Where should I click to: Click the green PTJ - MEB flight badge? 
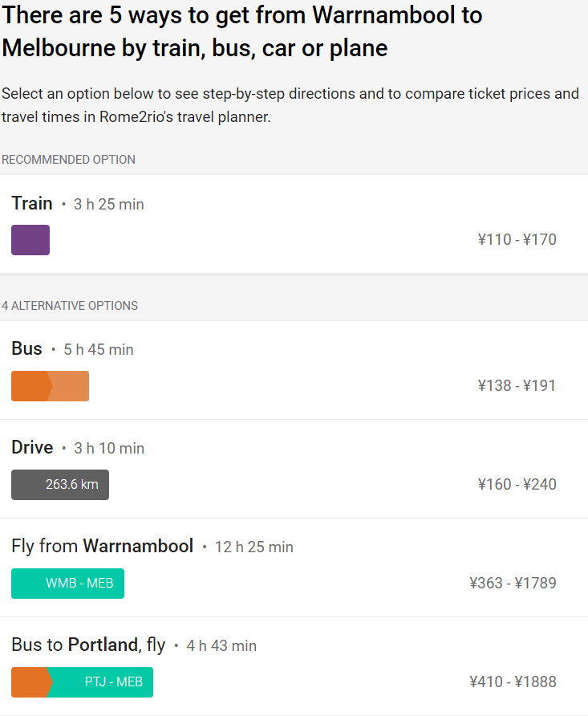[x=103, y=682]
